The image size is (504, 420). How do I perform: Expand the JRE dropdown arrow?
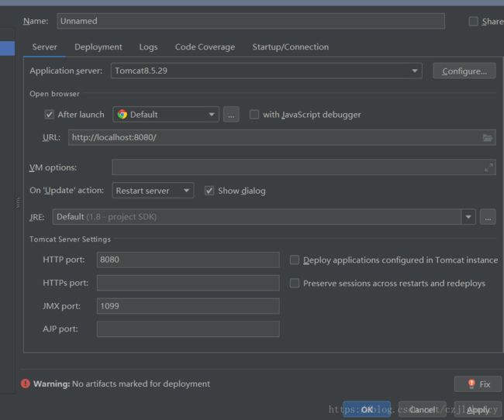pyautogui.click(x=468, y=217)
